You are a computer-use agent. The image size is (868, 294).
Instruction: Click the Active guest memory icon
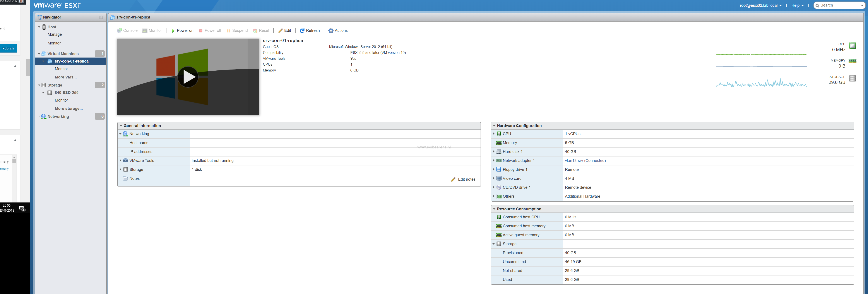pos(499,235)
